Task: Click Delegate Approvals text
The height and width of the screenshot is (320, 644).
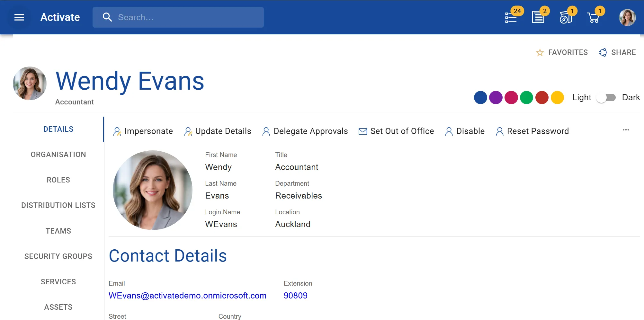Action: 311,131
